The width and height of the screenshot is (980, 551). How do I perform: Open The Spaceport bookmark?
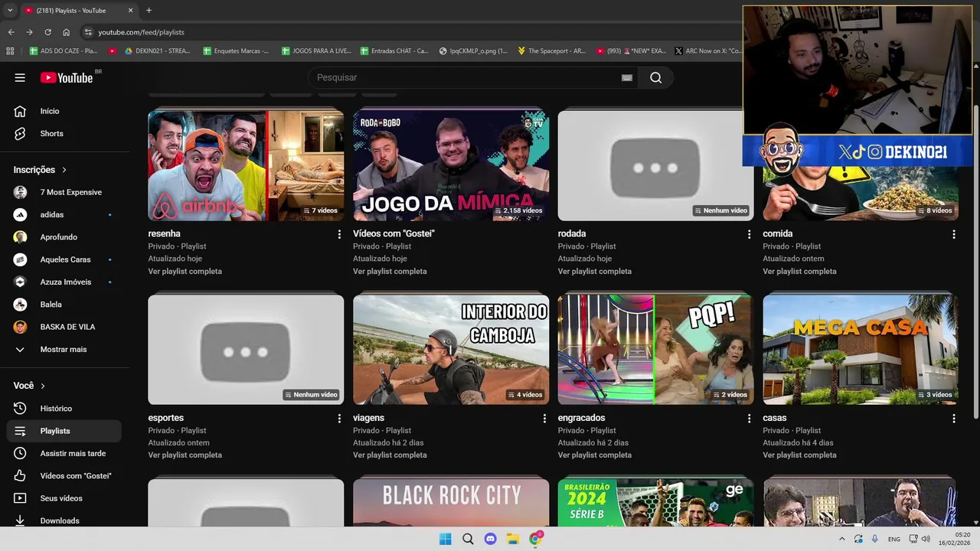(551, 51)
